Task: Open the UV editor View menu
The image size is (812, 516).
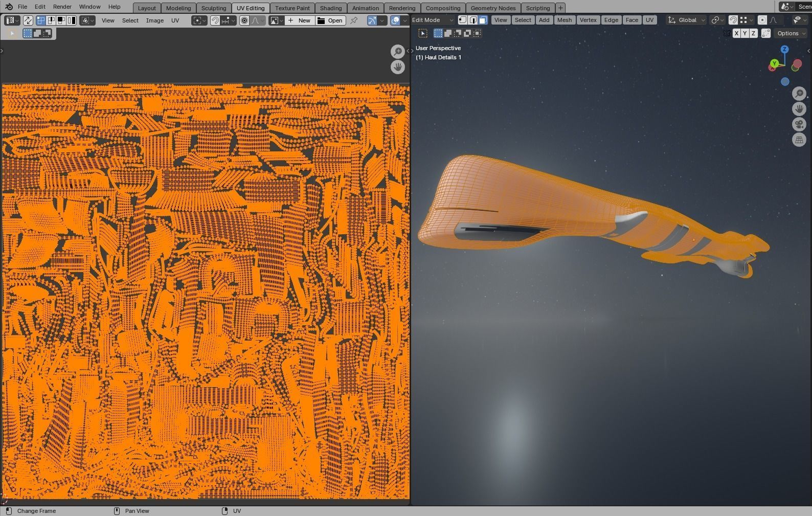Action: pos(108,20)
